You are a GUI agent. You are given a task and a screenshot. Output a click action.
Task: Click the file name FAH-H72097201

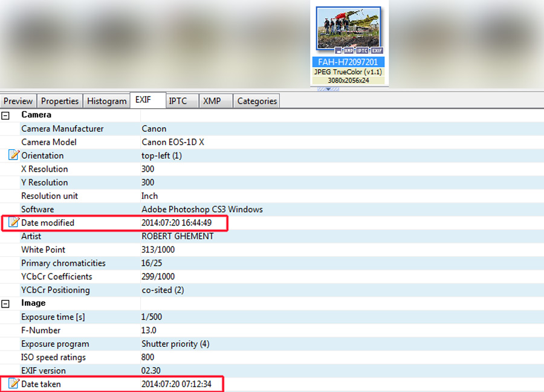pyautogui.click(x=348, y=62)
